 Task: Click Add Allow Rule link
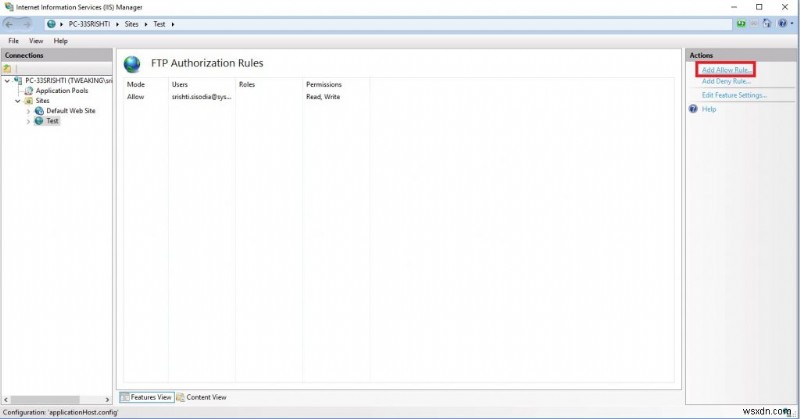point(726,69)
